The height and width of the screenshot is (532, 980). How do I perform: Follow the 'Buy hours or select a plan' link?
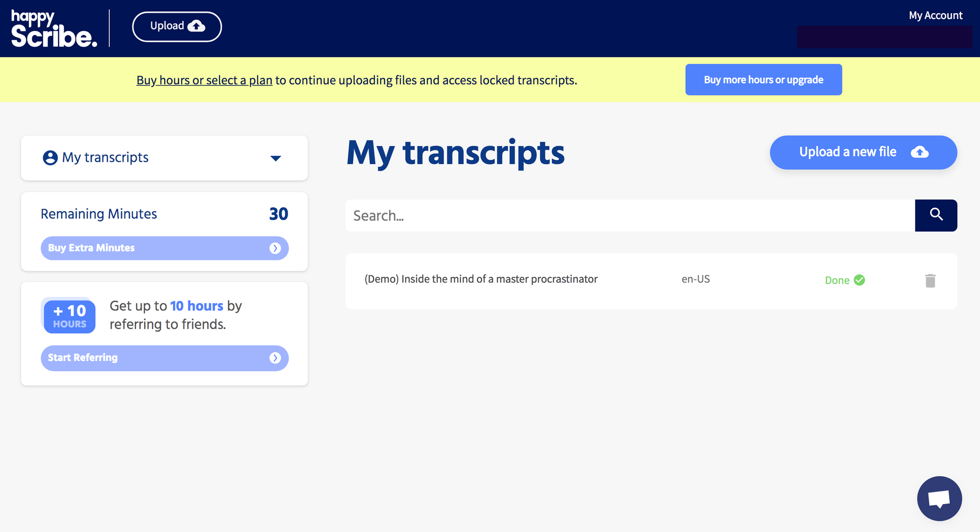(x=204, y=80)
